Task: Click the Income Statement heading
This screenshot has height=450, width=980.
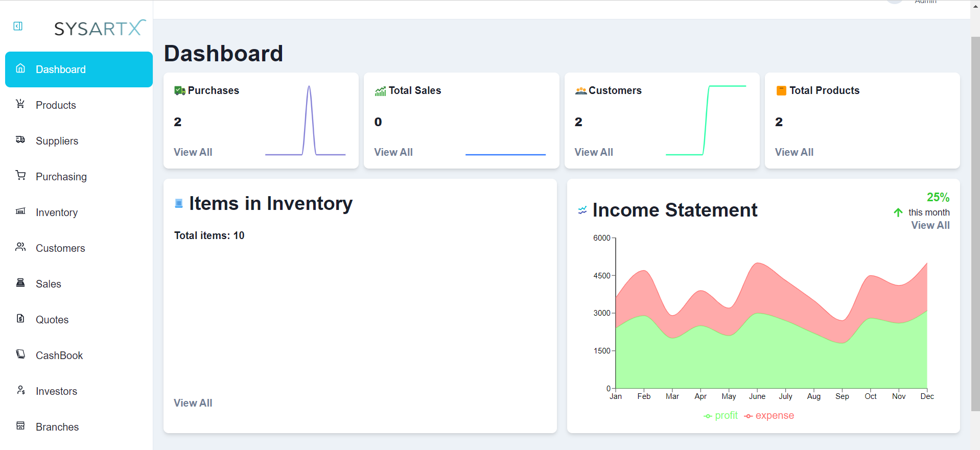Action: tap(675, 210)
